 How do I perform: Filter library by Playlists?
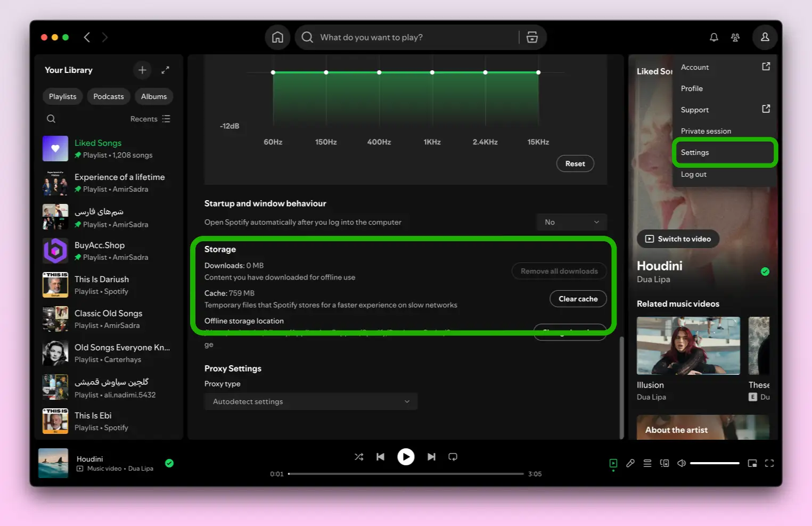tap(63, 96)
